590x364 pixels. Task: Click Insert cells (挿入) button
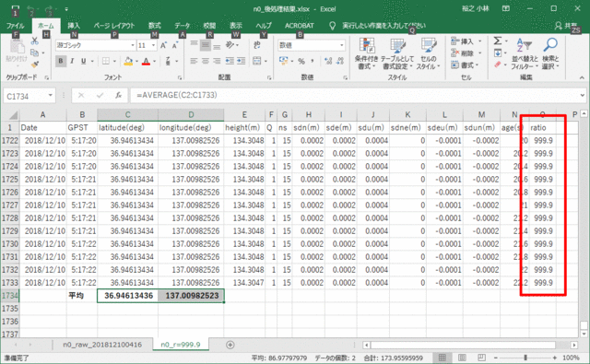466,41
